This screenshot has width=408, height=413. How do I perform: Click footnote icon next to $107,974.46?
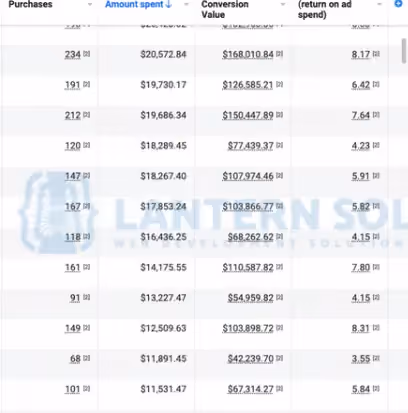tap(279, 175)
